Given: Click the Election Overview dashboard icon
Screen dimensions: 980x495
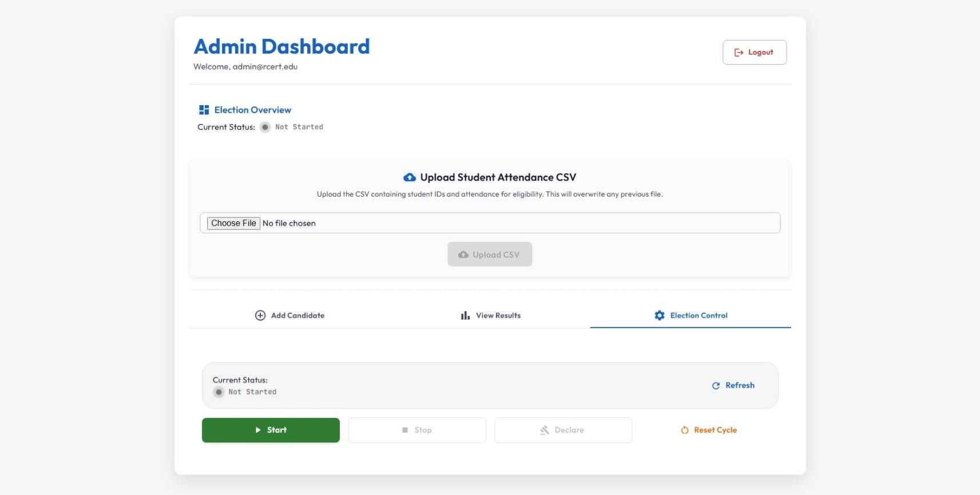Looking at the screenshot, I should click(x=204, y=110).
